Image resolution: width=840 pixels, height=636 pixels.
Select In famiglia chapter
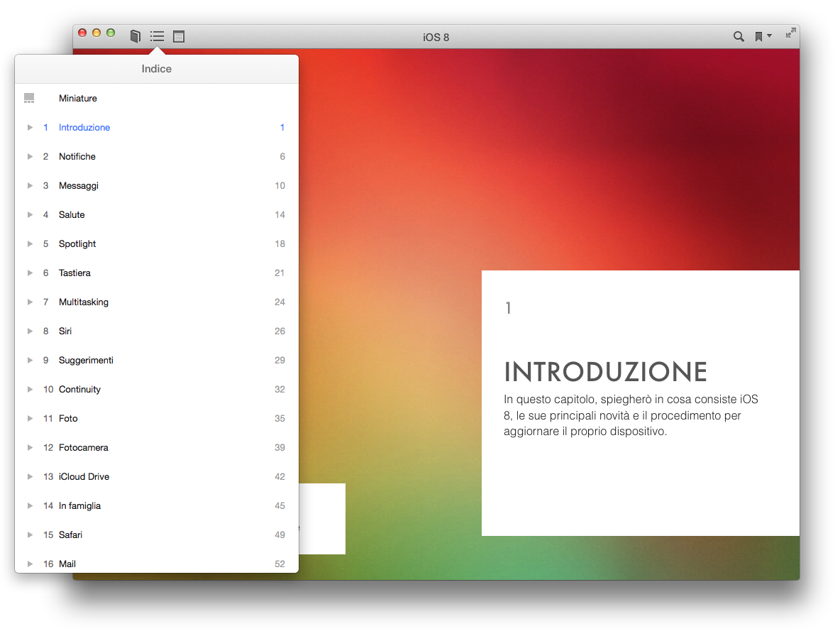[80, 506]
